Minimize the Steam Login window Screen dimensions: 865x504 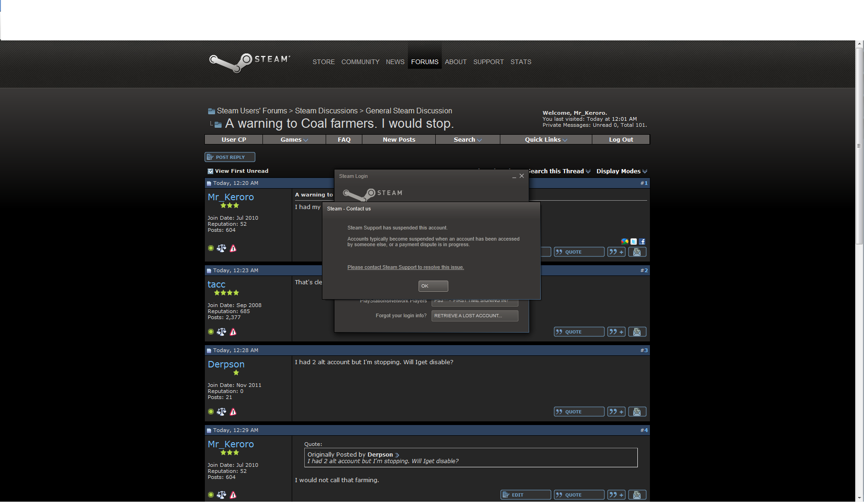(514, 177)
